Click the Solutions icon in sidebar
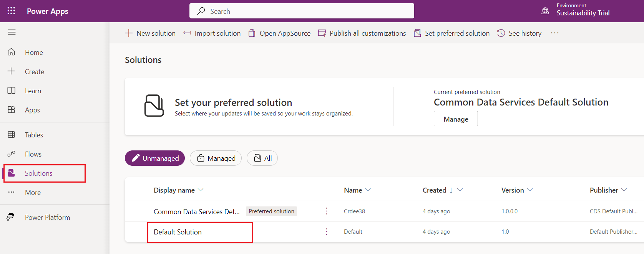Image resolution: width=644 pixels, height=254 pixels. coord(12,173)
